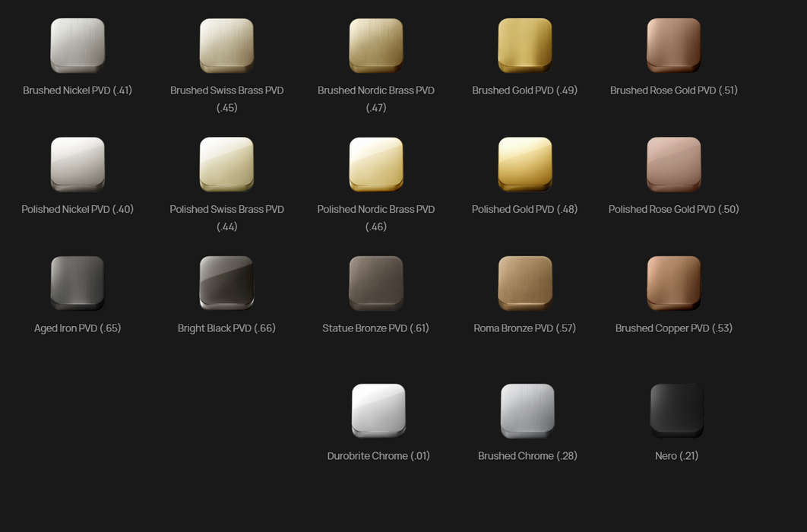Viewport: 807px width, 532px height.
Task: Click the "Durobrite Chrome (.01)" text label
Action: (378, 456)
